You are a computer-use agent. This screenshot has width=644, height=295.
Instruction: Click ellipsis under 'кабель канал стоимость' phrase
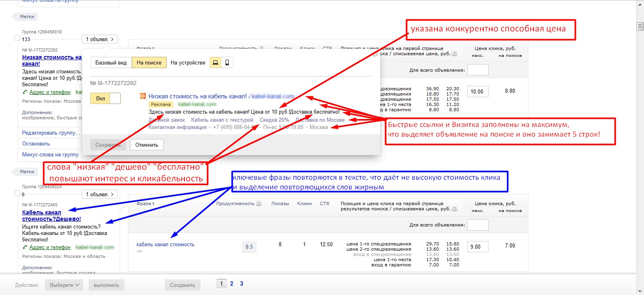(x=139, y=251)
